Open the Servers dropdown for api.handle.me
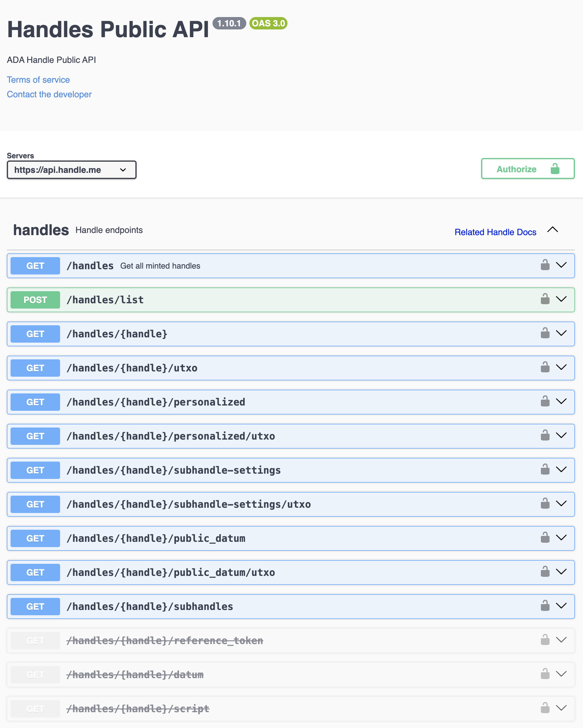This screenshot has width=583, height=728. (72, 170)
